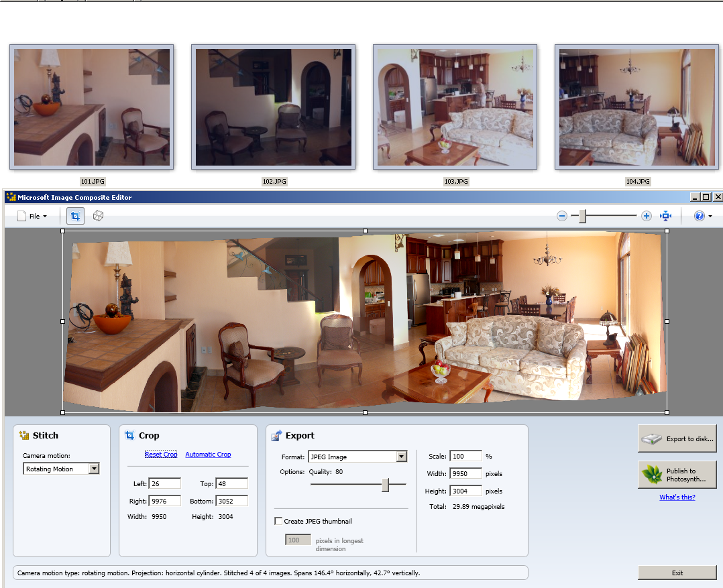Open the 3D rotate orientation tool

(98, 216)
